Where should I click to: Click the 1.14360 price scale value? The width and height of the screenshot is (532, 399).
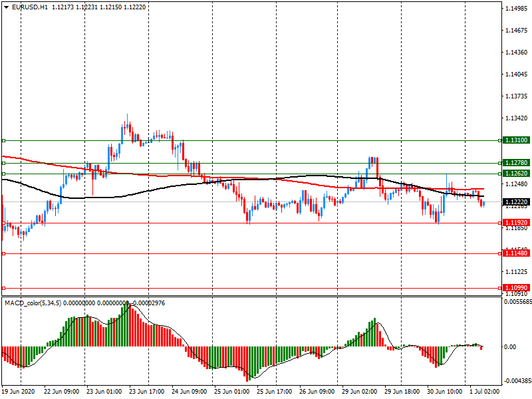[x=517, y=53]
